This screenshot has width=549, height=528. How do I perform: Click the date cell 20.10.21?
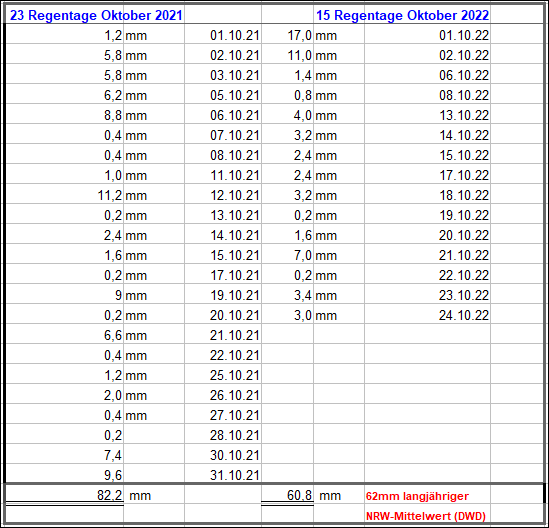(235, 315)
